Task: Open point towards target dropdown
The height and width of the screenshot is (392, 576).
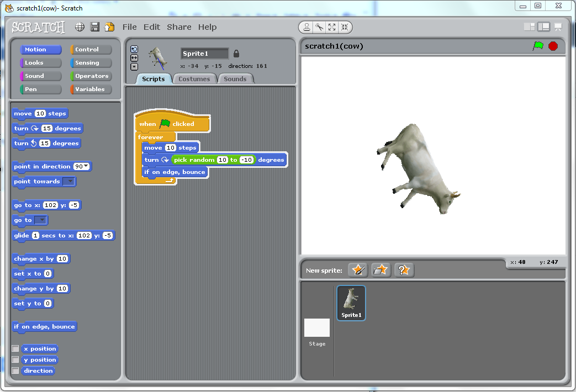Action: coord(68,182)
